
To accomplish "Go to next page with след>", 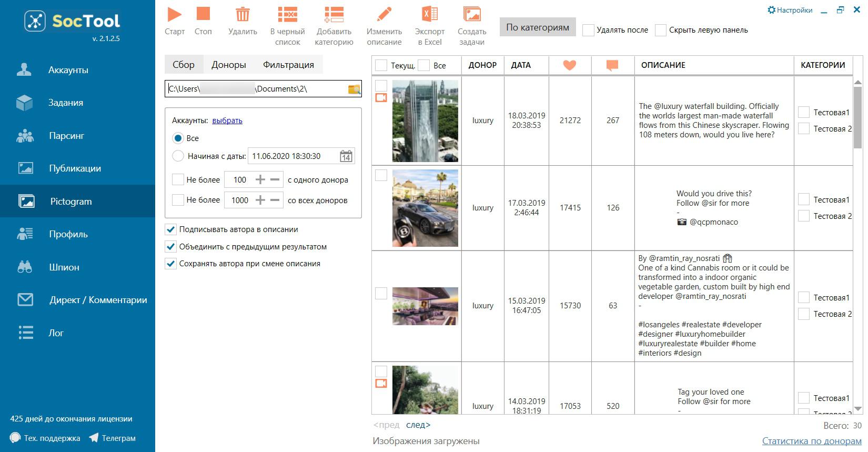I will click(x=418, y=425).
